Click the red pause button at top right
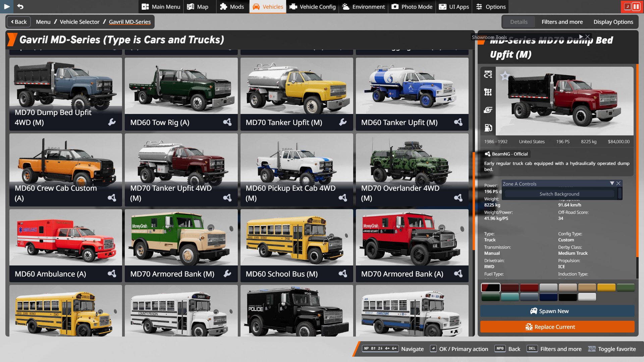This screenshot has width=644, height=362. (636, 6)
